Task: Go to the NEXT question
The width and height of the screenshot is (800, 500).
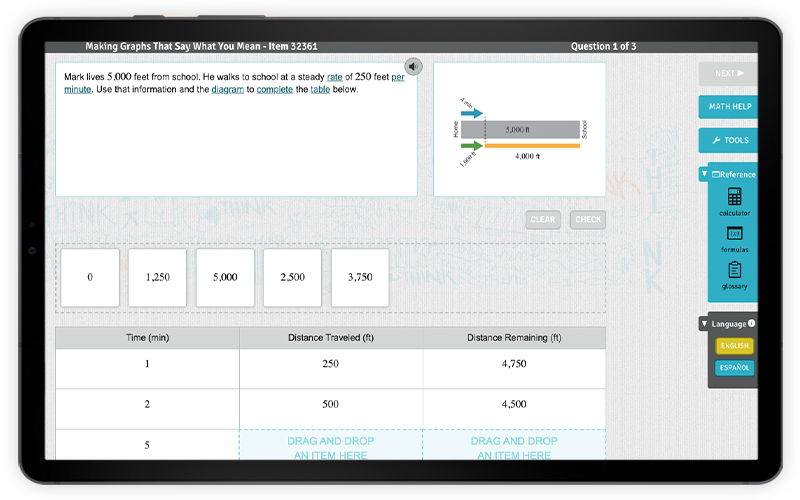Action: pyautogui.click(x=728, y=73)
